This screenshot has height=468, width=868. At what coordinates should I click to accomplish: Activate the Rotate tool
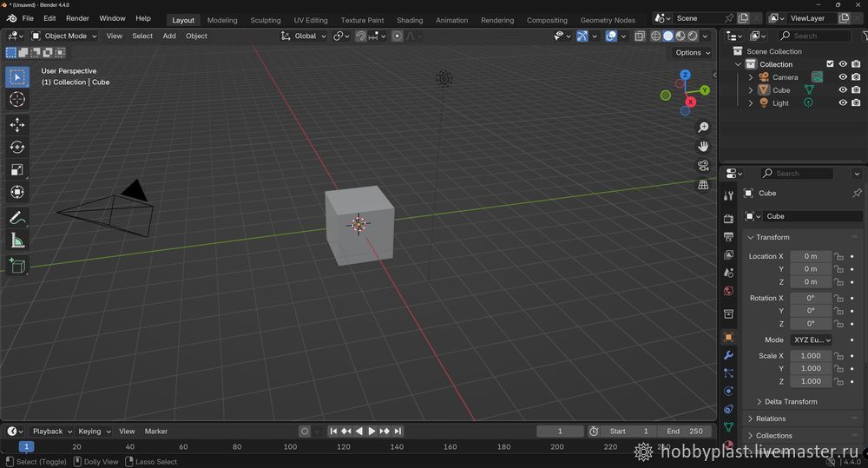(x=17, y=147)
